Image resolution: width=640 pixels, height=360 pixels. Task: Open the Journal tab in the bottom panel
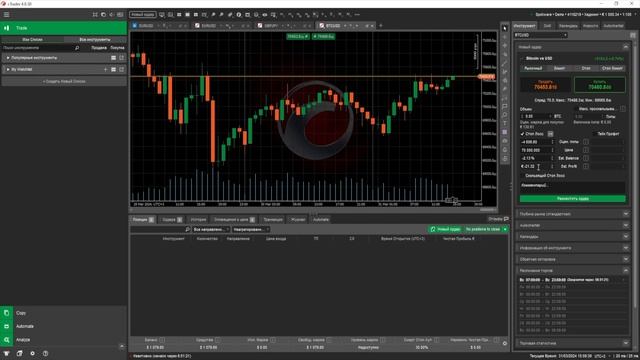click(x=298, y=220)
